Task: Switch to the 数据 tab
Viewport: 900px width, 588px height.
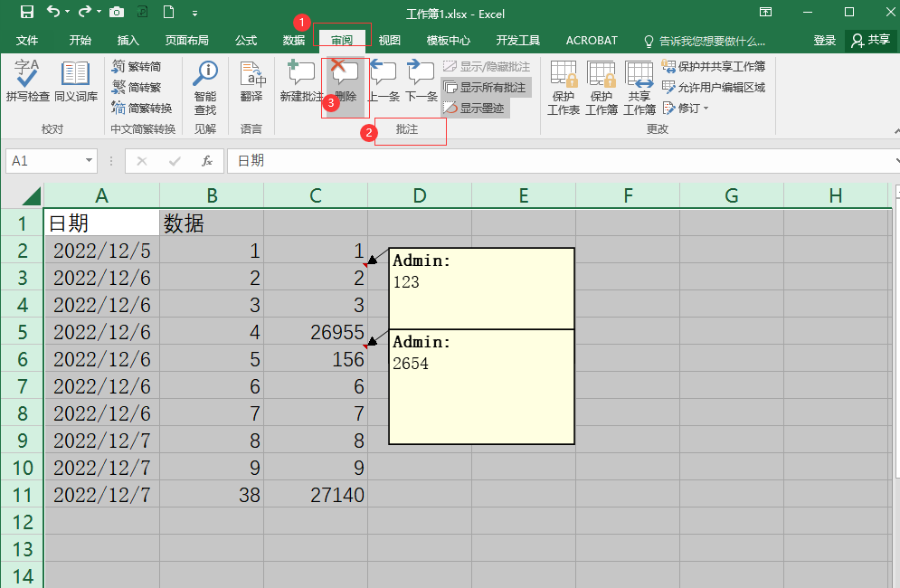Action: pos(294,40)
